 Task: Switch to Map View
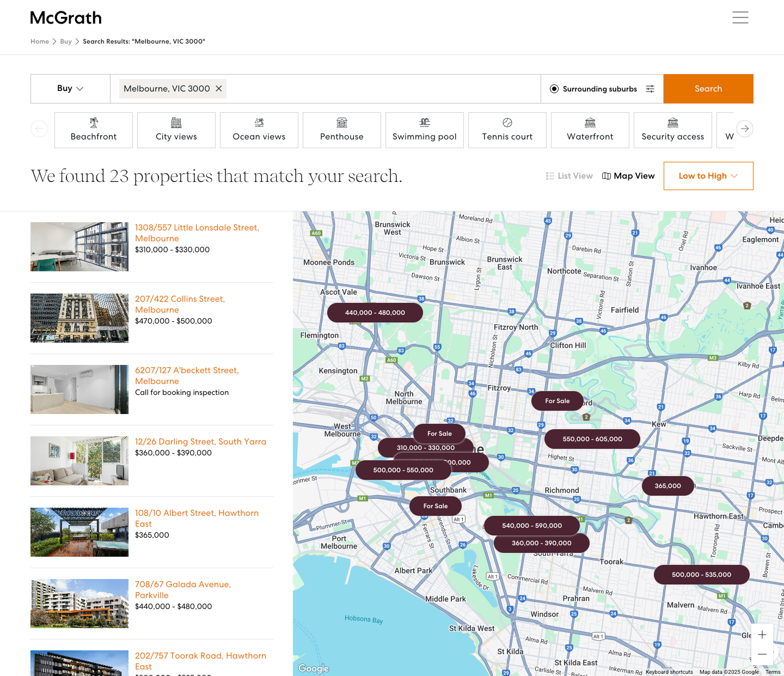click(x=628, y=176)
